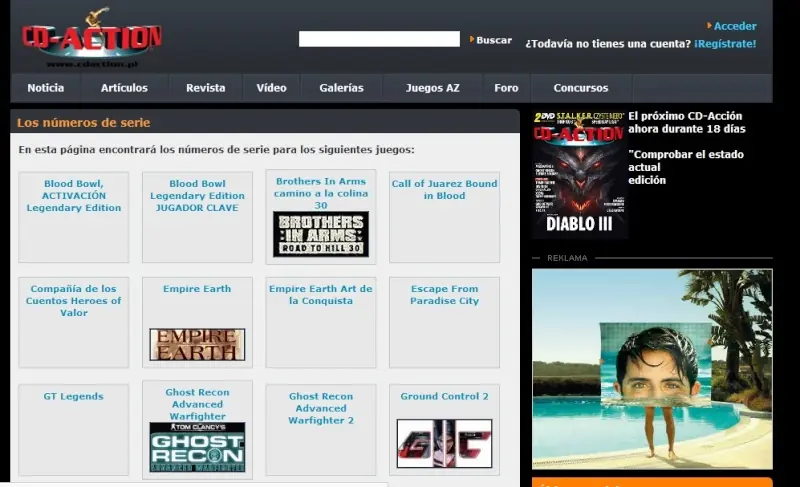Click '¿Todavía no tienes una cuenta?' text
Viewport: 800px width, 487px height.
[x=608, y=44]
